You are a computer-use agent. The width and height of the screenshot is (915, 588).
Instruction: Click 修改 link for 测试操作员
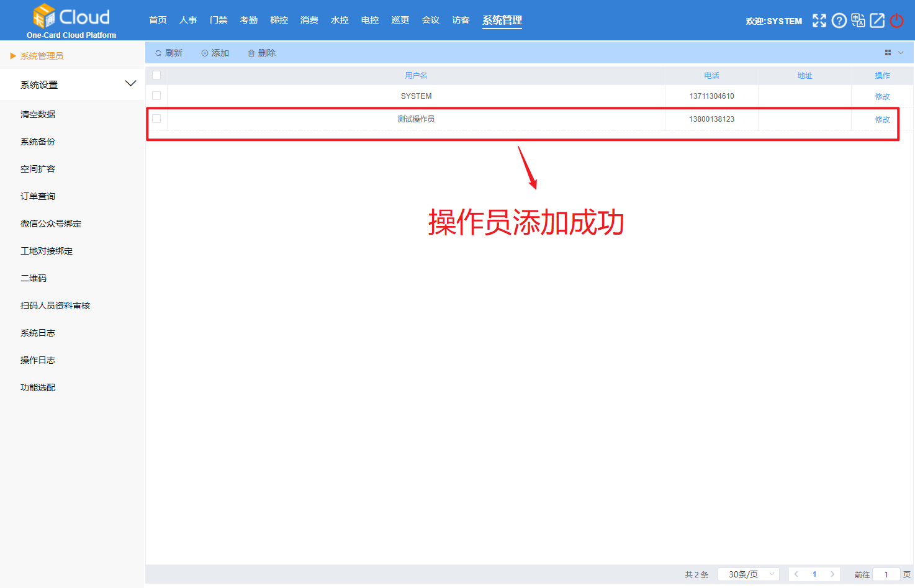[x=882, y=119]
